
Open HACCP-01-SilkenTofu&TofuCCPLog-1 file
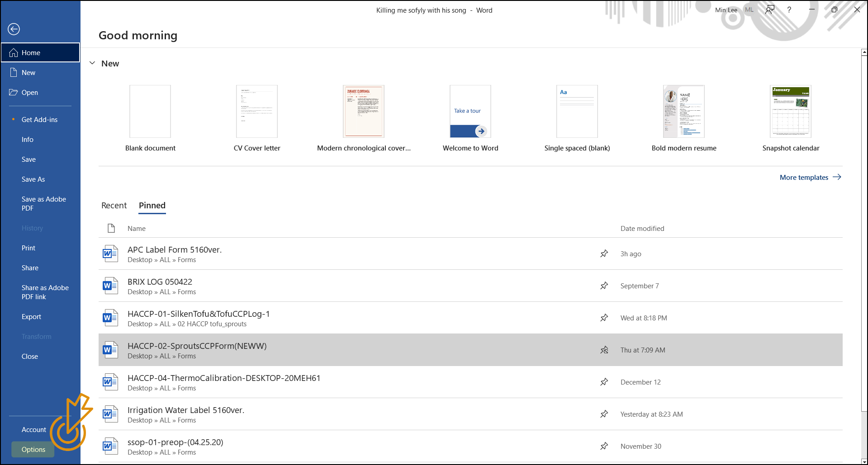click(x=470, y=318)
